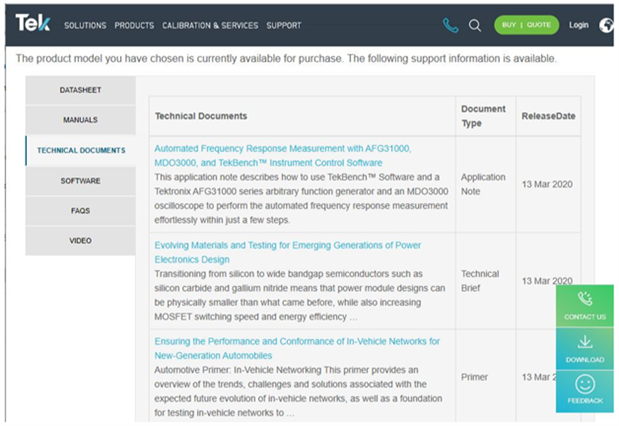Click the globe language icon

[x=607, y=25]
